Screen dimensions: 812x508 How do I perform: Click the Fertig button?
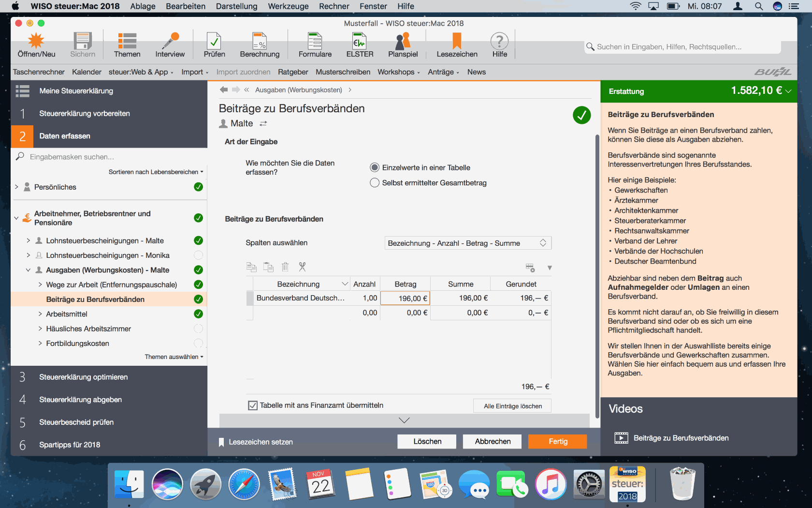tap(558, 441)
